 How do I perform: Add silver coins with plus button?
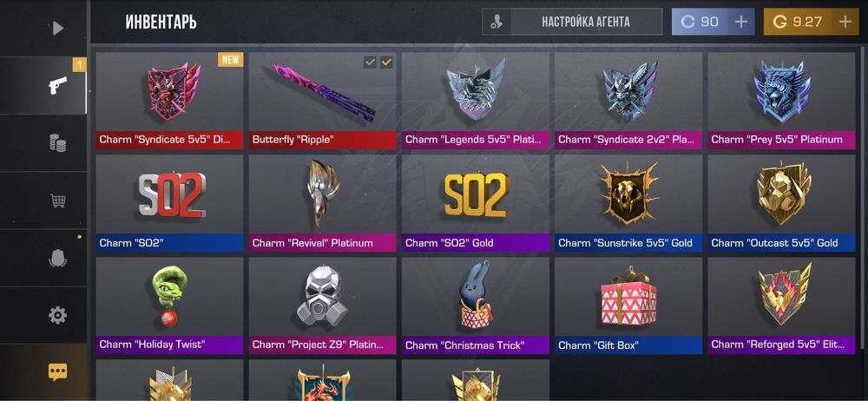pos(740,23)
